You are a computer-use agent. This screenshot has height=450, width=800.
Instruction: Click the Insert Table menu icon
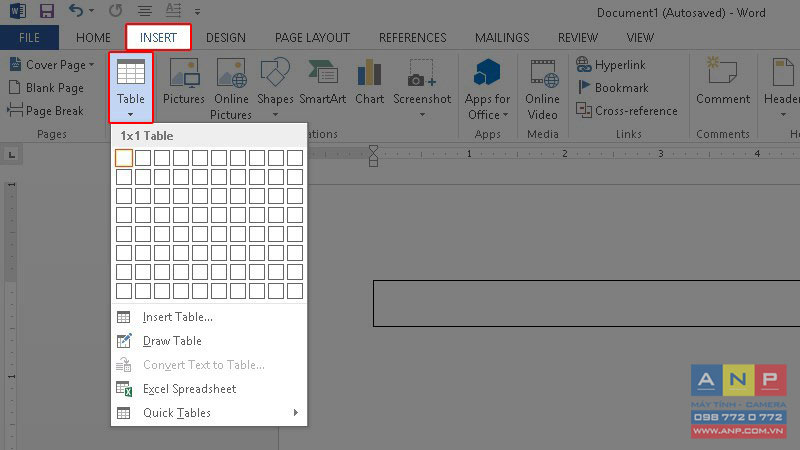coord(123,317)
